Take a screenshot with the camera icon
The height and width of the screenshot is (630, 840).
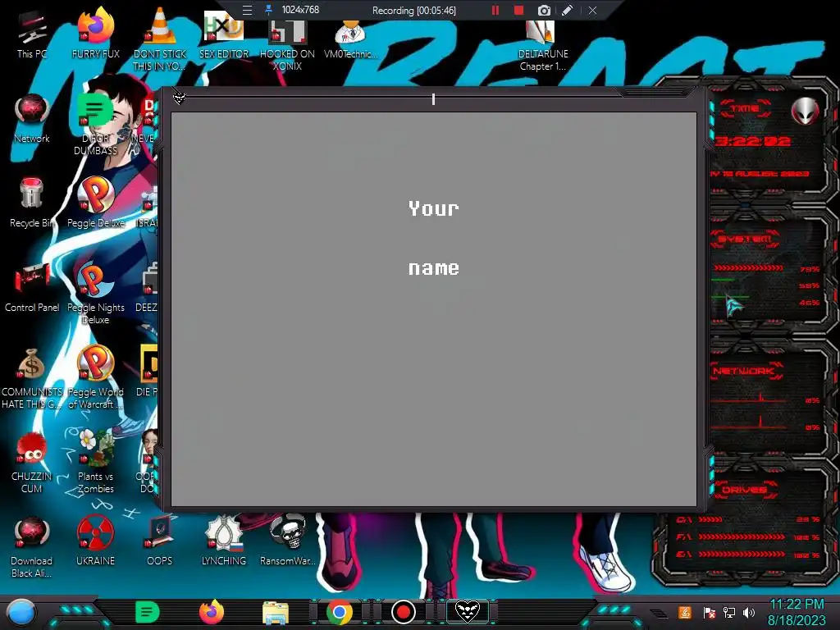[x=544, y=10]
